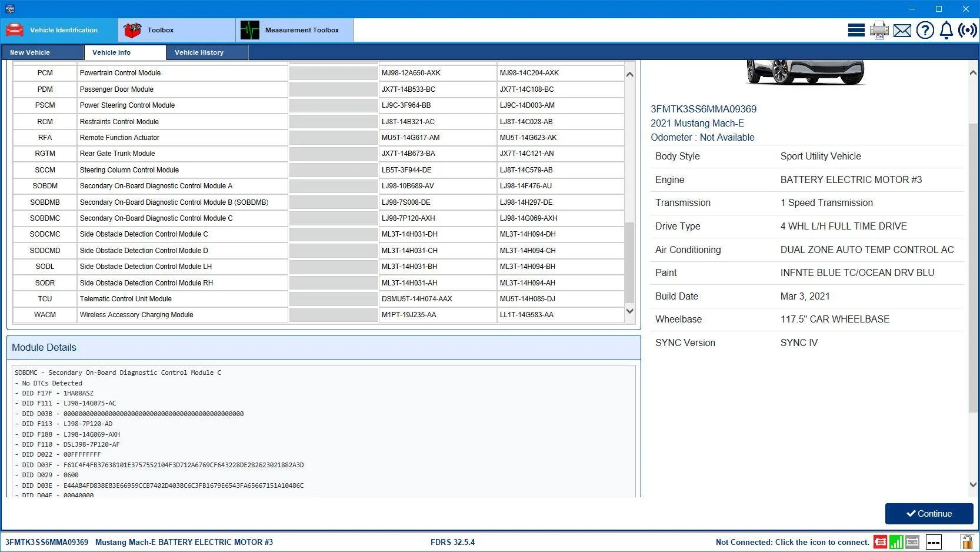
Task: Click the open padlock icon
Action: [x=966, y=541]
